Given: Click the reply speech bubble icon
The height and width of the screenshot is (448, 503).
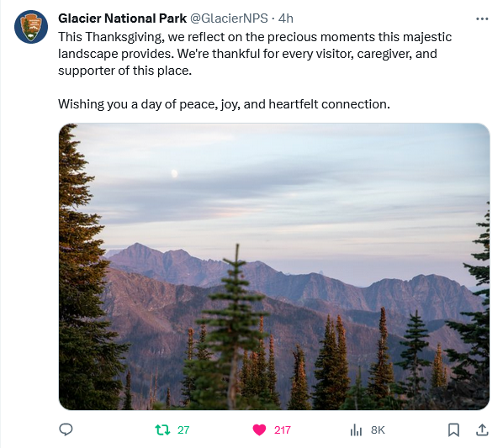Looking at the screenshot, I should tap(66, 430).
